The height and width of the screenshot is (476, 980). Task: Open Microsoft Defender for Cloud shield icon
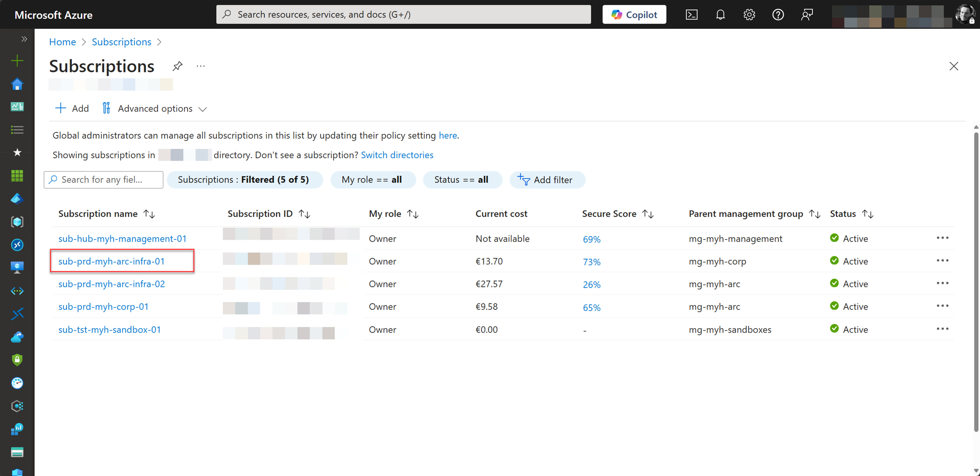[17, 360]
